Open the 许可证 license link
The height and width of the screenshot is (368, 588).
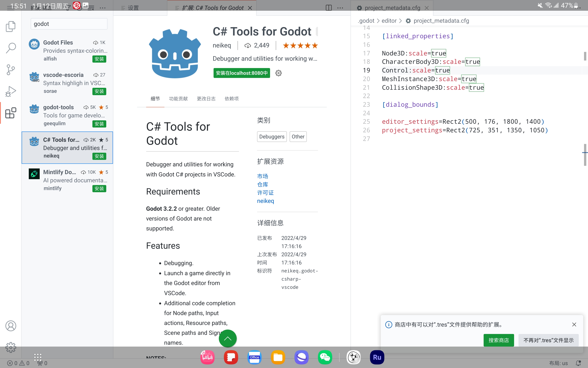click(265, 193)
